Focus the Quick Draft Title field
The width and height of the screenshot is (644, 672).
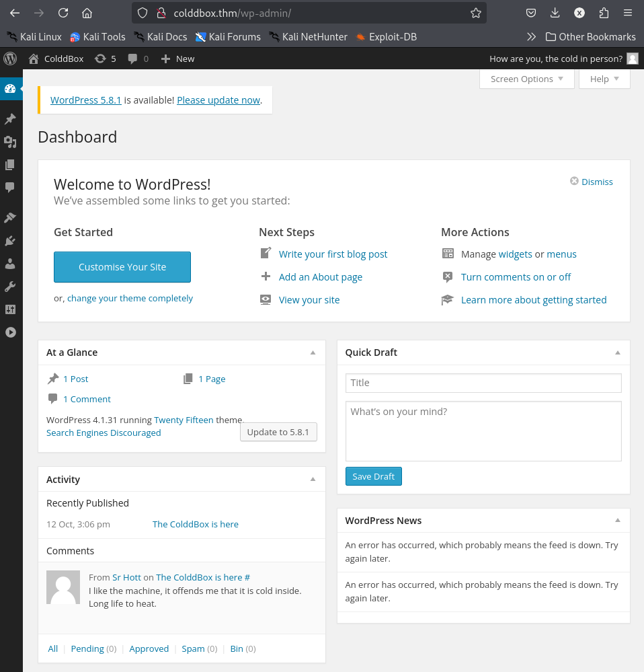coord(483,383)
